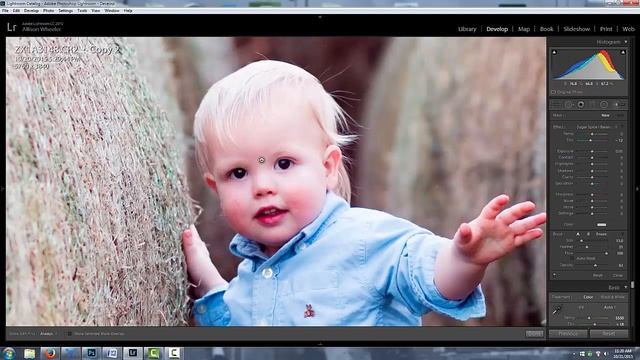Screen dimensions: 640x360
Task: Open the Slideshow module
Action: coord(577,29)
